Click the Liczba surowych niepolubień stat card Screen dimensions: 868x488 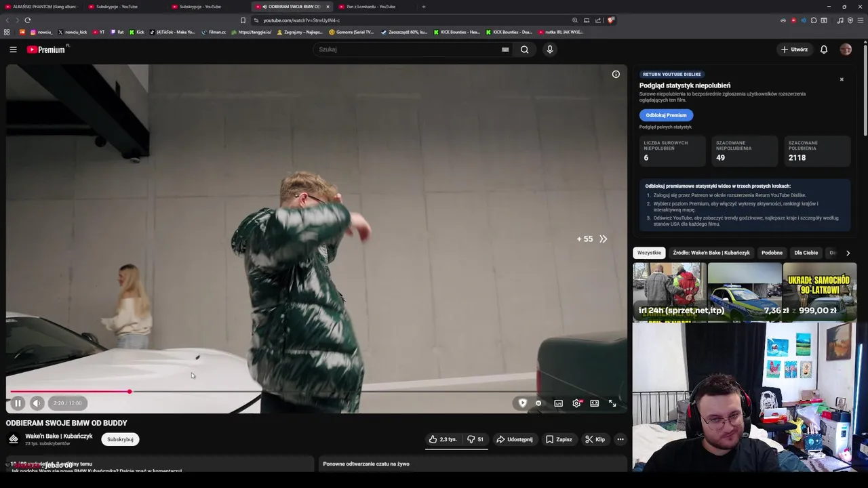[673, 151]
